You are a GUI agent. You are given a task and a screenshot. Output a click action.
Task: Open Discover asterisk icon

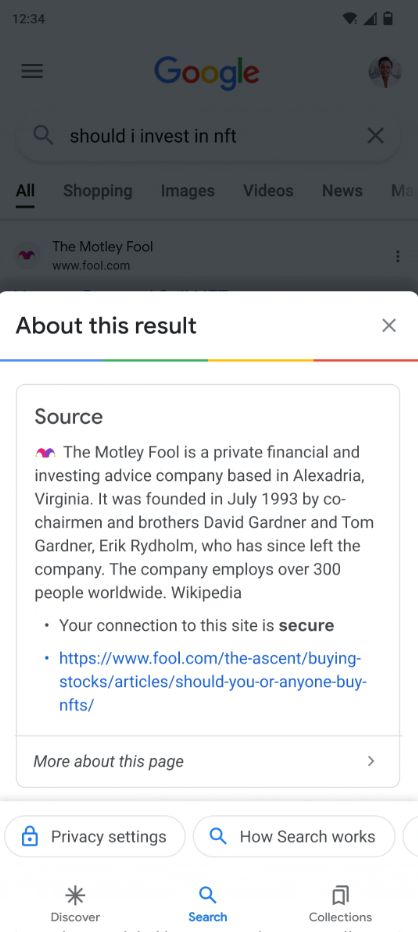[75, 895]
